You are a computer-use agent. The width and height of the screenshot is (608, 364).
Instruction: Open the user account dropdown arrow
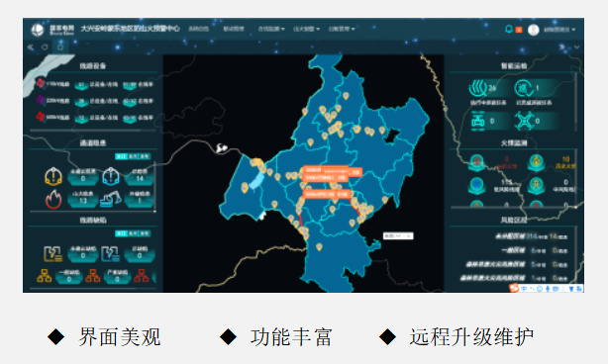pos(573,30)
